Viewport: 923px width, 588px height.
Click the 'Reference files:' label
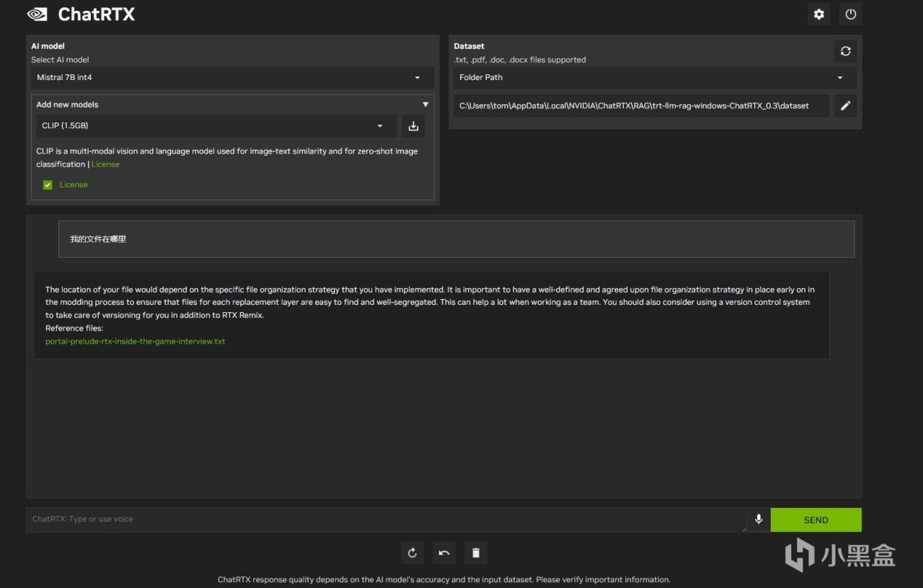coord(74,329)
